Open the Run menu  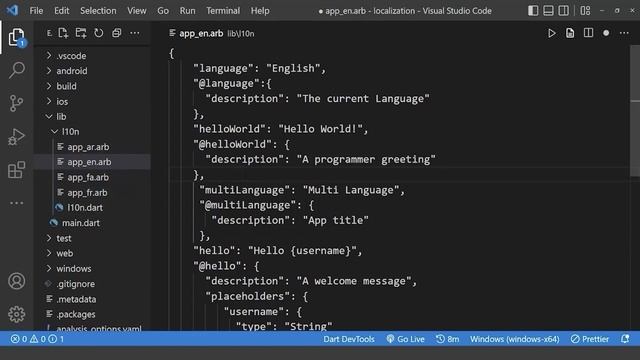[x=187, y=11]
